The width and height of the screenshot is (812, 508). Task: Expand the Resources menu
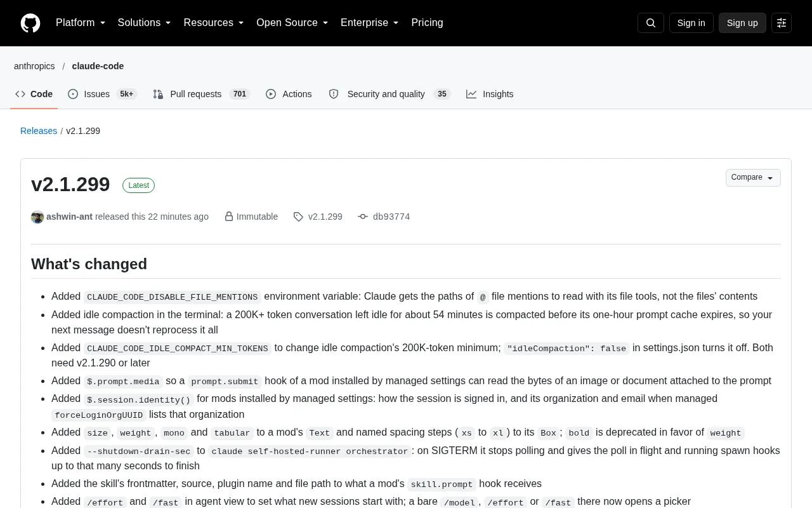pyautogui.click(x=214, y=23)
